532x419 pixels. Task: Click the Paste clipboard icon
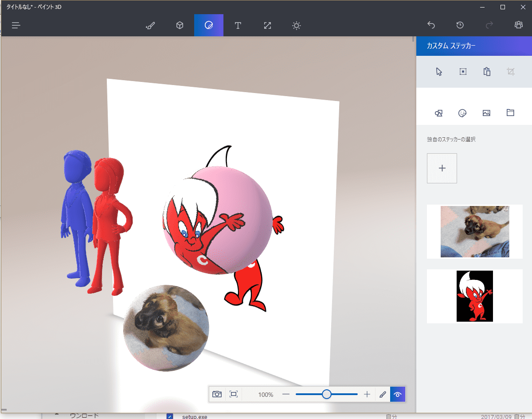click(x=487, y=72)
